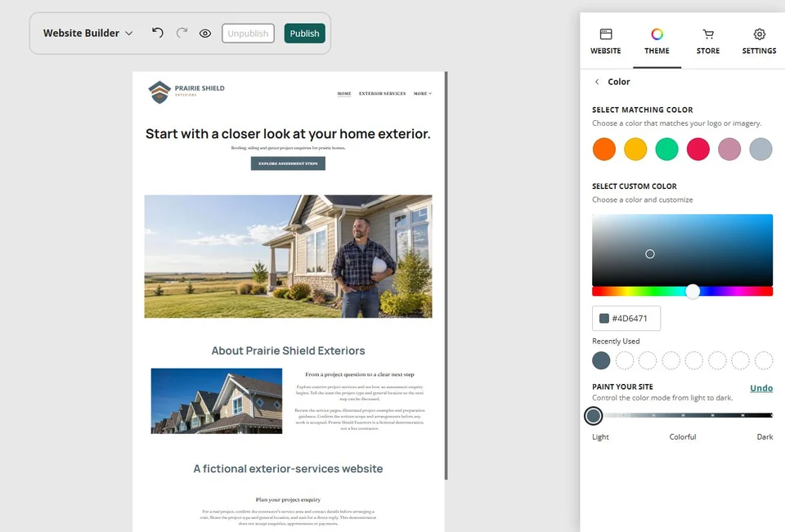Screen dimensions: 785x532
Task: Open the Settings tab
Action: (x=759, y=42)
